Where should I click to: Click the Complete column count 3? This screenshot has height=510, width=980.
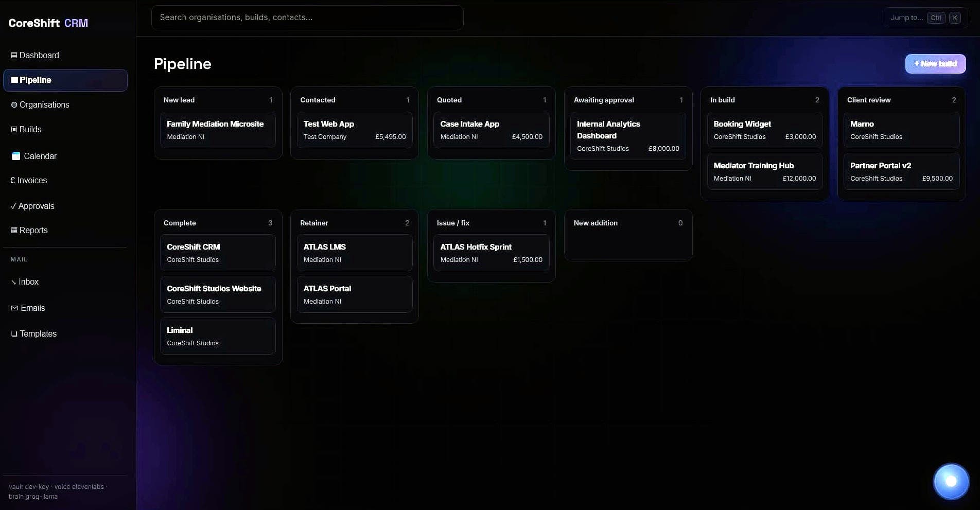point(270,223)
